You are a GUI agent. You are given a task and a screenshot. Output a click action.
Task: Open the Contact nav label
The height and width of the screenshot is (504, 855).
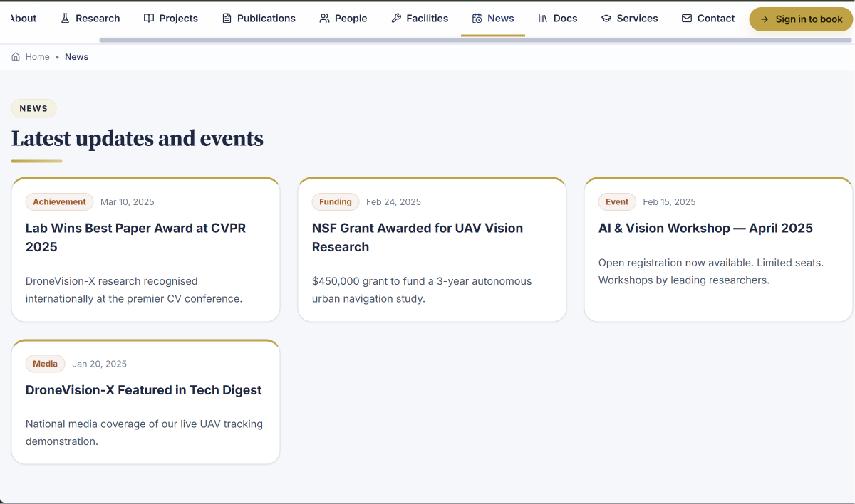coord(716,19)
